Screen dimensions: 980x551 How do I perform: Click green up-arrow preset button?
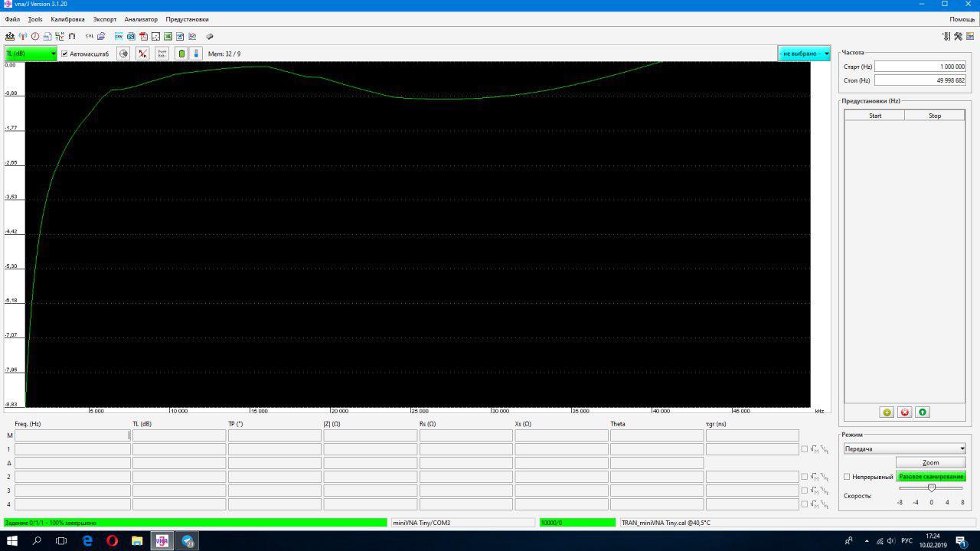[922, 412]
